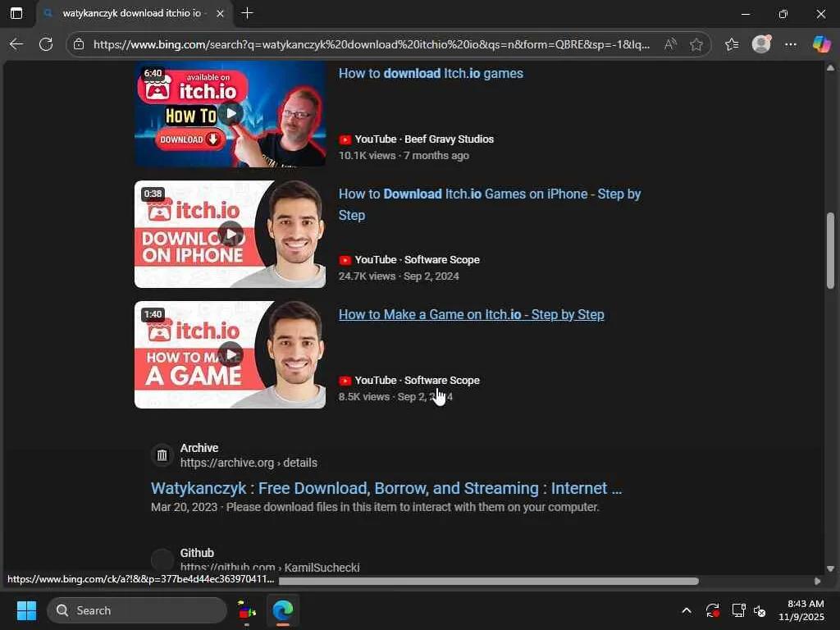View site information lock icon
Image resolution: width=840 pixels, height=630 pixels.
[79, 44]
